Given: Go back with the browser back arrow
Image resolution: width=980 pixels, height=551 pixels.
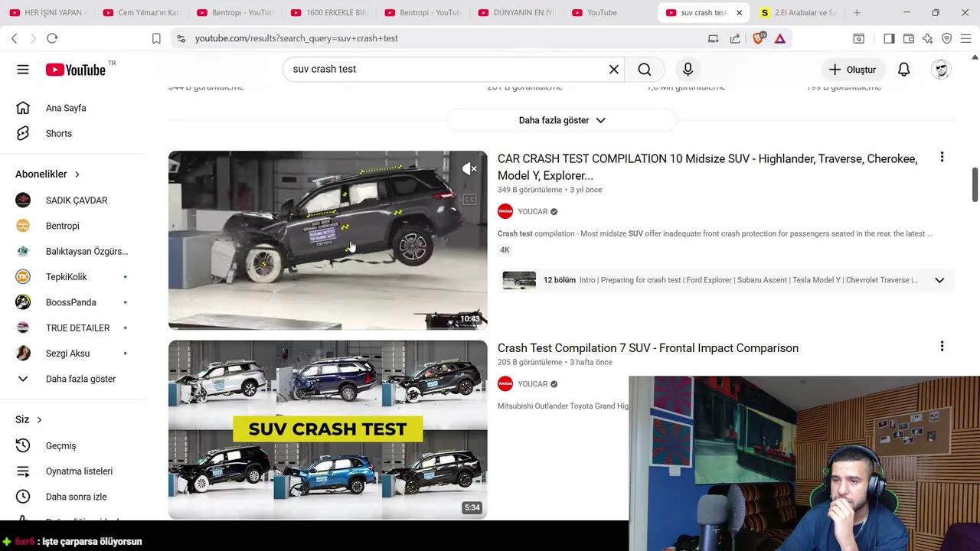Looking at the screenshot, I should (x=14, y=38).
